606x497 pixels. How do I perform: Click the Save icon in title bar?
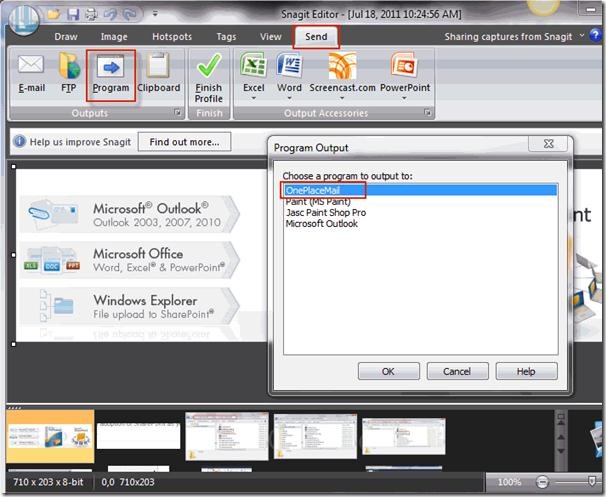(x=72, y=14)
